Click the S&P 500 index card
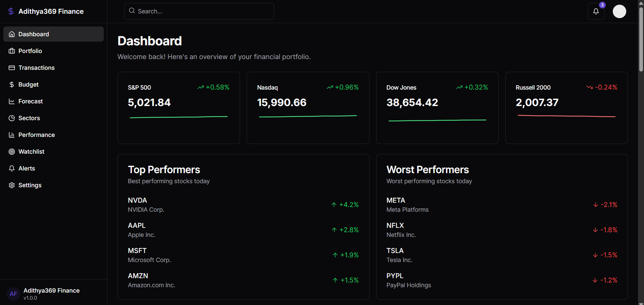 tap(178, 107)
